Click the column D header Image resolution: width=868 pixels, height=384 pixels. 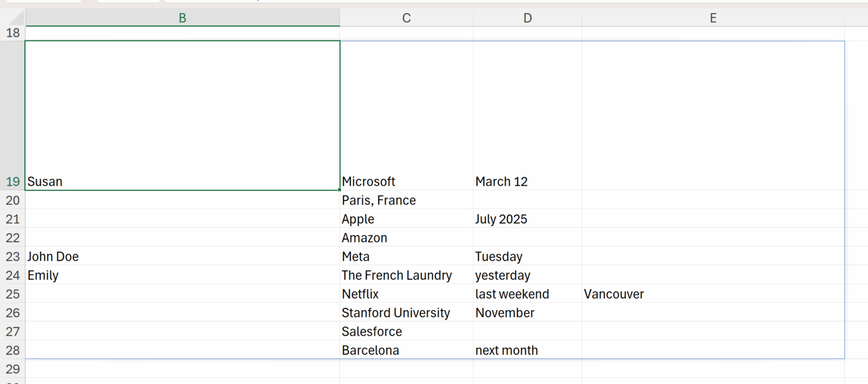click(x=527, y=18)
